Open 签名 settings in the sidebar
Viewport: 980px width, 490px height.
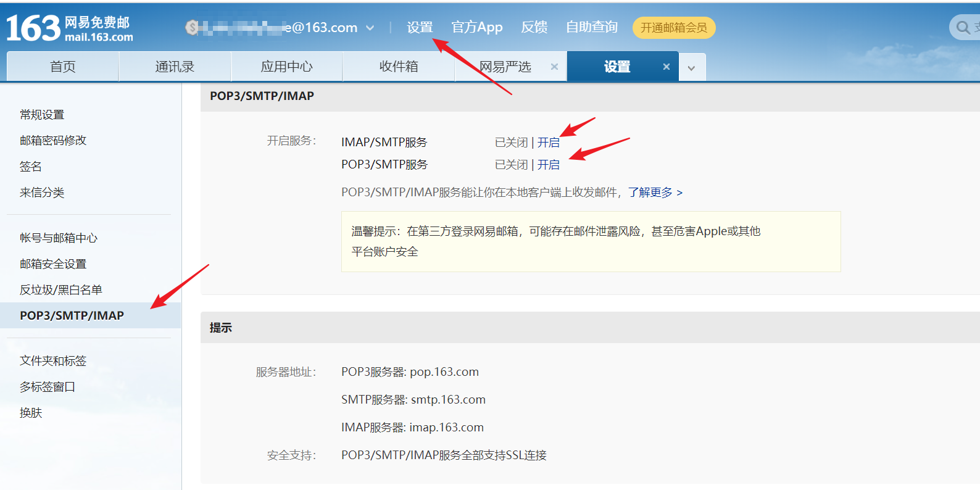click(31, 167)
